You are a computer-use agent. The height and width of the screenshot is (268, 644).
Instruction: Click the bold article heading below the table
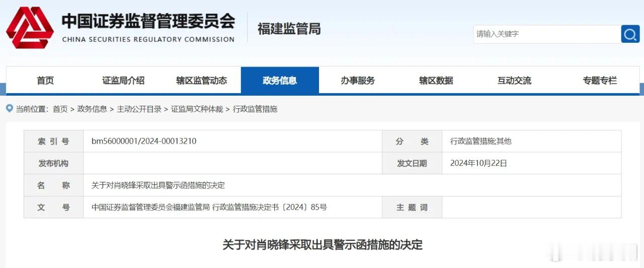(323, 245)
